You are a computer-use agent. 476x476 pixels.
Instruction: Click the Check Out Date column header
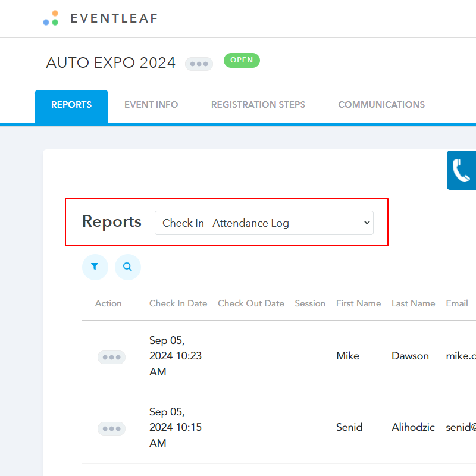pos(250,303)
